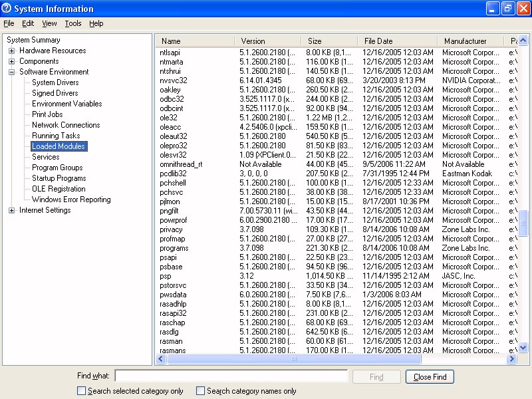Image resolution: width=532 pixels, height=399 pixels.
Task: Click the vertical scrollbar down arrow
Action: (x=523, y=347)
